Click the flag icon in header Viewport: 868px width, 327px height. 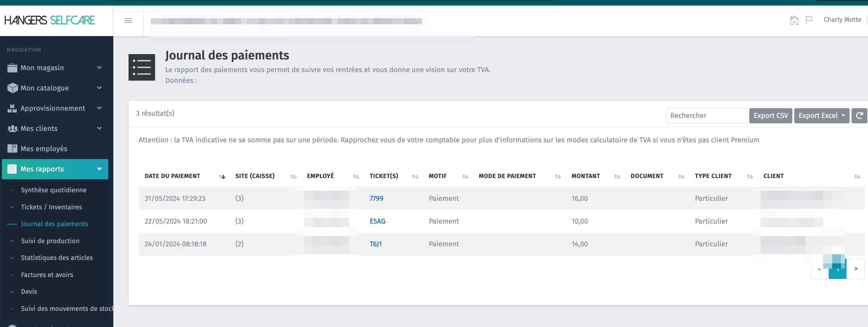pos(809,20)
